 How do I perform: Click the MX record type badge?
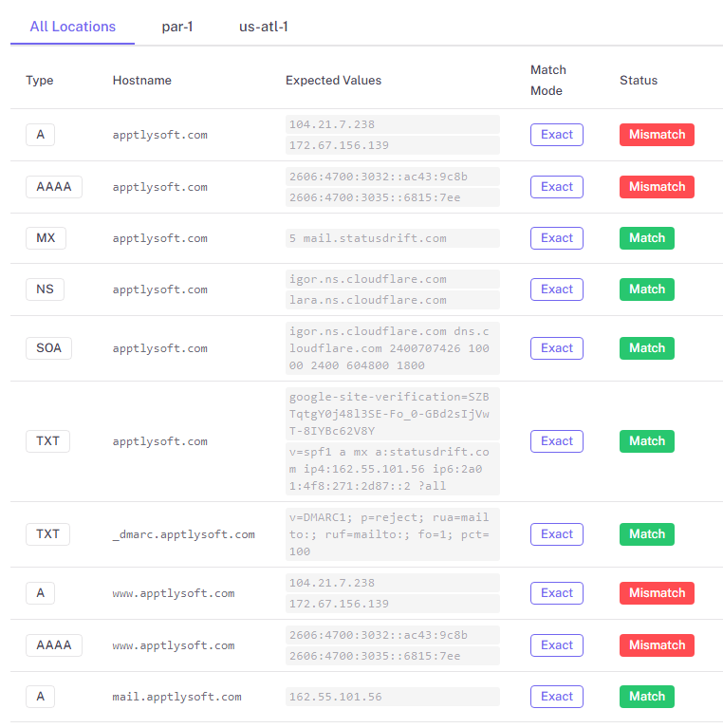[x=46, y=238]
